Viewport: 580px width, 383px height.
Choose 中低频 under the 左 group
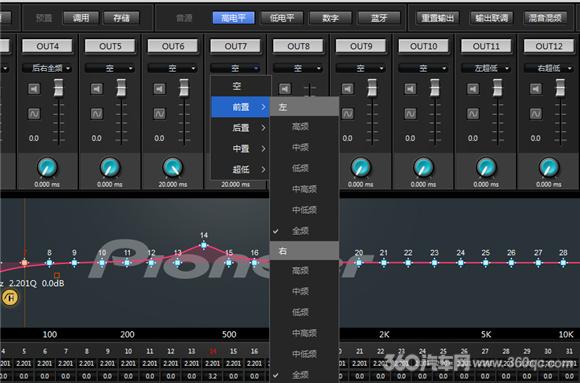coord(304,210)
